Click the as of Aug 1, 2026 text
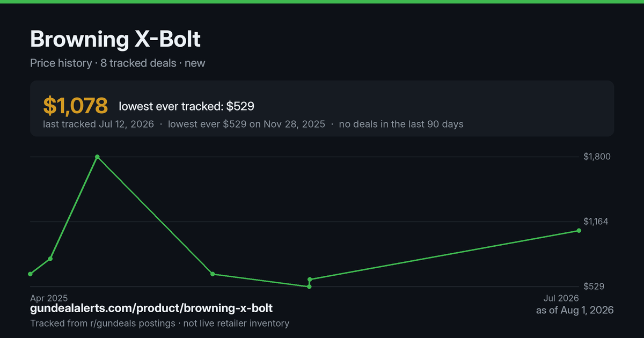644x338 pixels. [x=575, y=310]
